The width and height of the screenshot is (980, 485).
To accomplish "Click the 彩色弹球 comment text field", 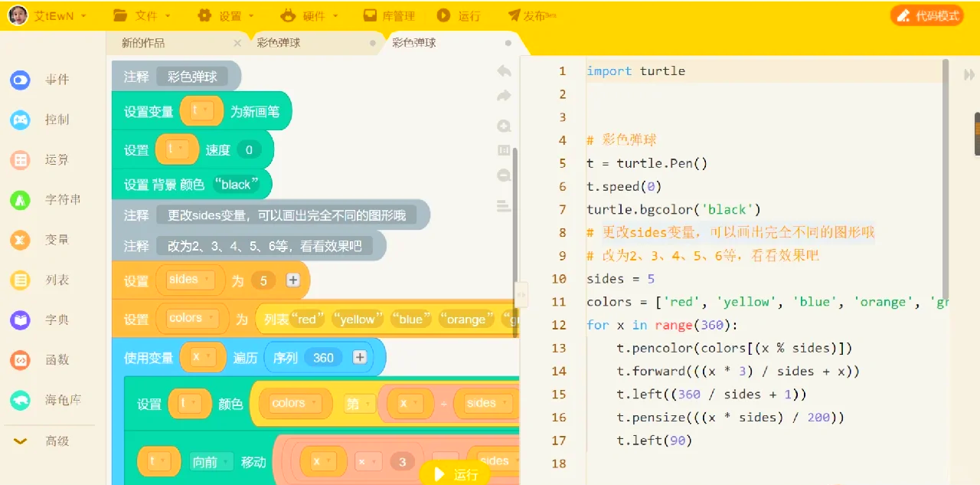I will (x=192, y=77).
